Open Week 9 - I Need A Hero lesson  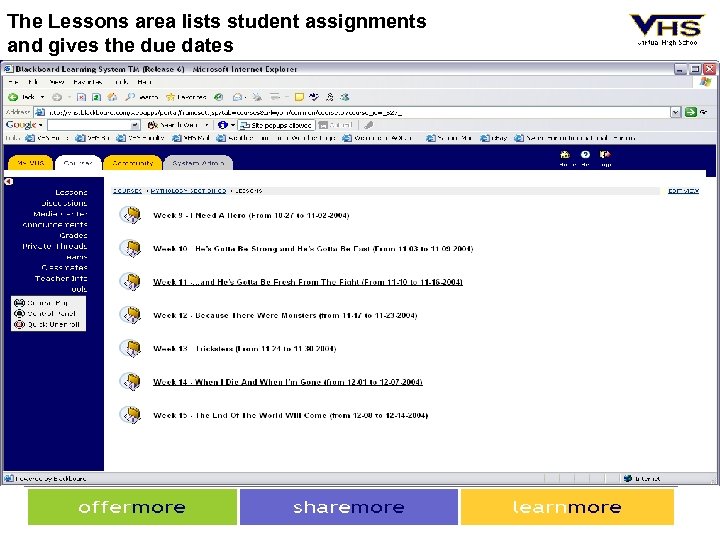(x=251, y=215)
